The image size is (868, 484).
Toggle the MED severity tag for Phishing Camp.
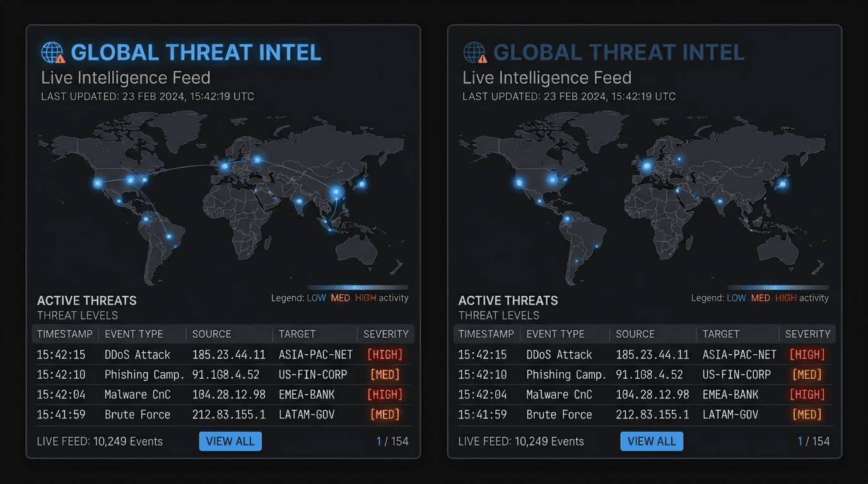click(384, 374)
